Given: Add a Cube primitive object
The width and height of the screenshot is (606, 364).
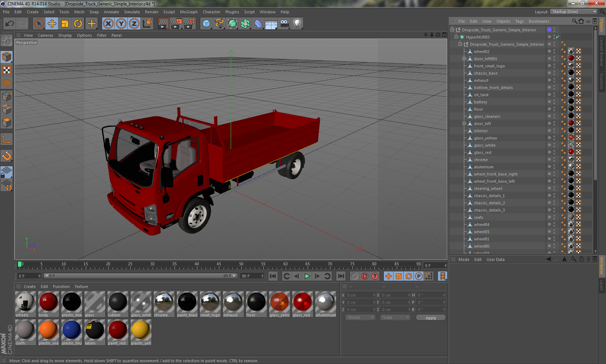Looking at the screenshot, I should pyautogui.click(x=206, y=24).
